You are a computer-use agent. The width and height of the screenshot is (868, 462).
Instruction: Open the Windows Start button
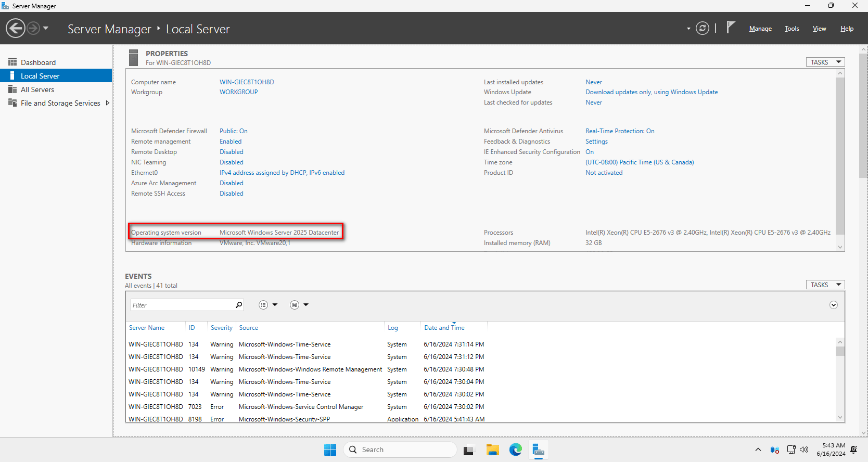coord(330,450)
